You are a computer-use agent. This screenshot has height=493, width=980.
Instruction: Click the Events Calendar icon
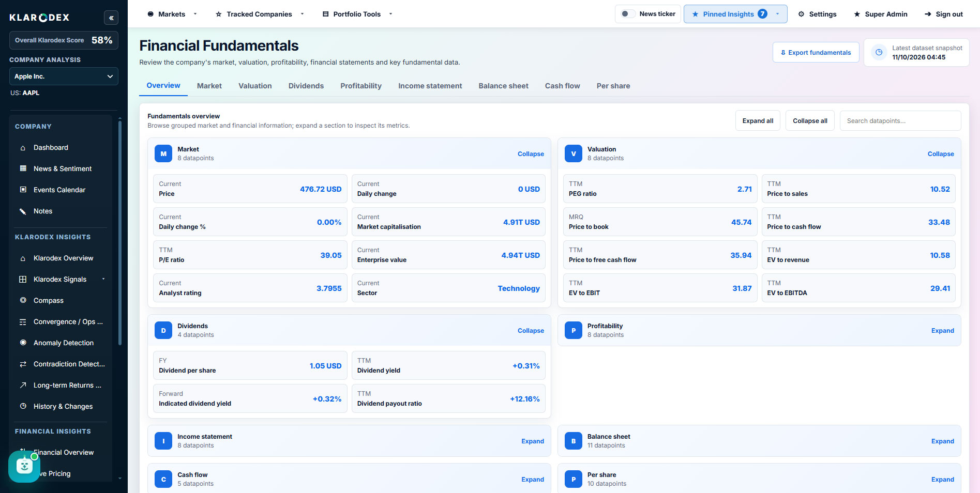tap(23, 190)
